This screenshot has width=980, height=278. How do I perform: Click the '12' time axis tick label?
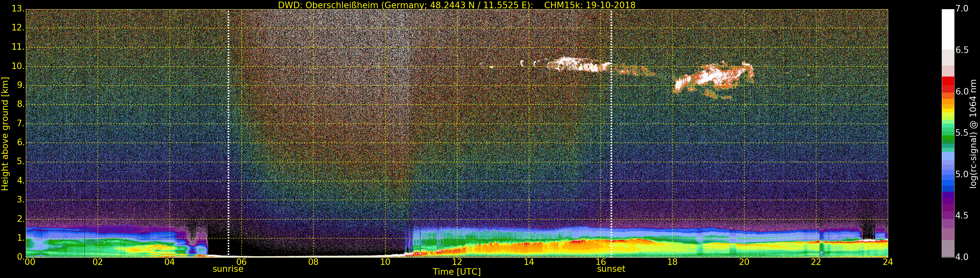pyautogui.click(x=457, y=262)
